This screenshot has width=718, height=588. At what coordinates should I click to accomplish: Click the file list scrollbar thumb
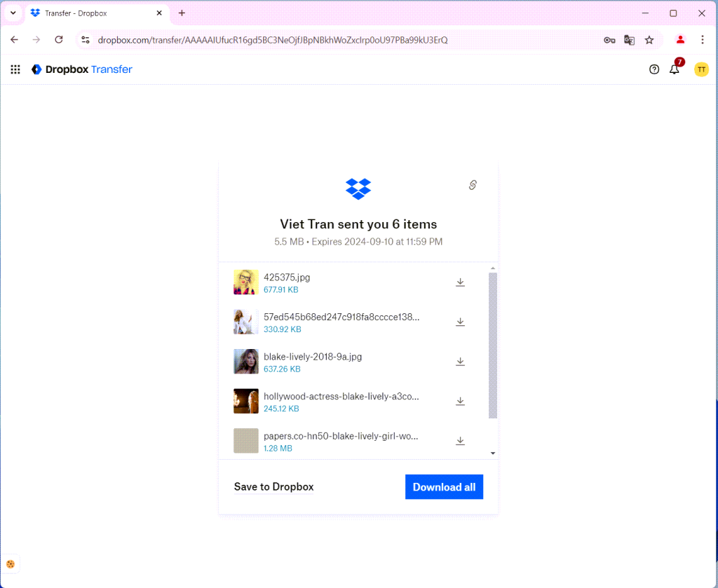coord(493,346)
